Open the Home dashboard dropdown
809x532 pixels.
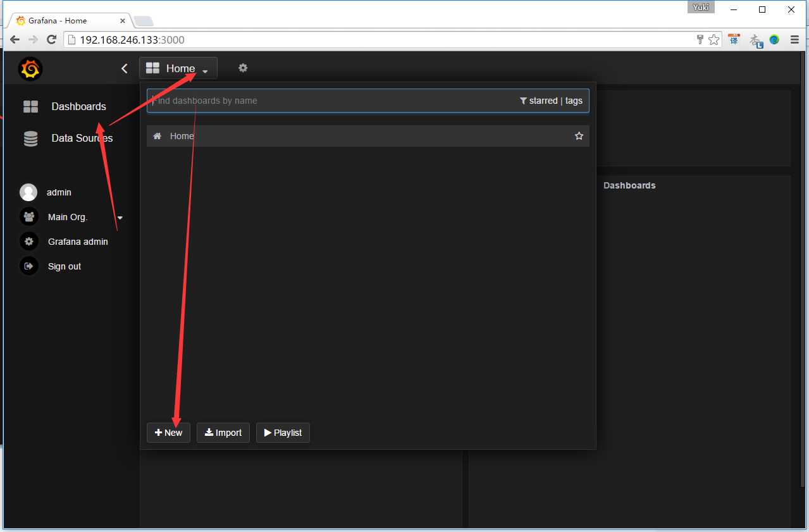tap(178, 68)
